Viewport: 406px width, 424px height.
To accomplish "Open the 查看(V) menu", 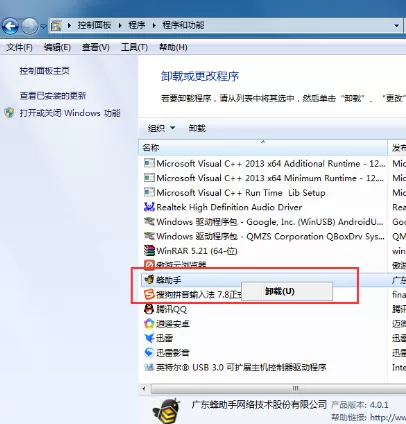I will point(96,47).
